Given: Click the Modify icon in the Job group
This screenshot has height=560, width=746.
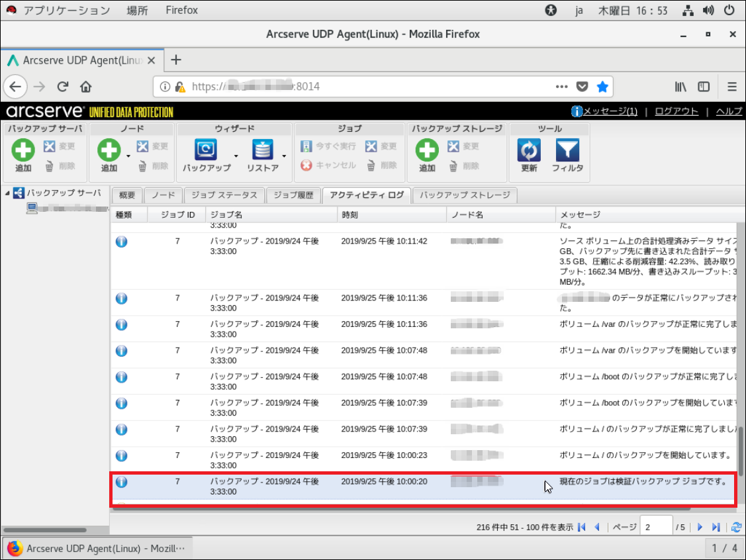Looking at the screenshot, I should coord(371,146).
